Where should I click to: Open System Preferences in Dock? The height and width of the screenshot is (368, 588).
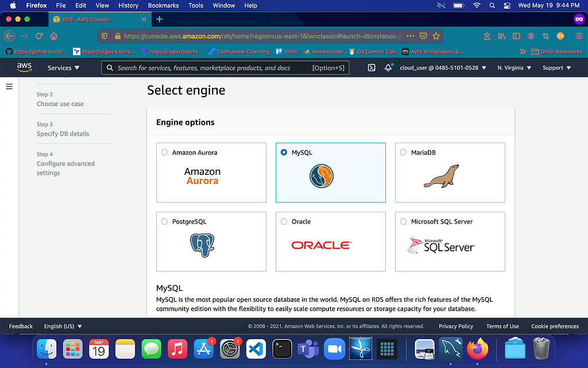230,349
